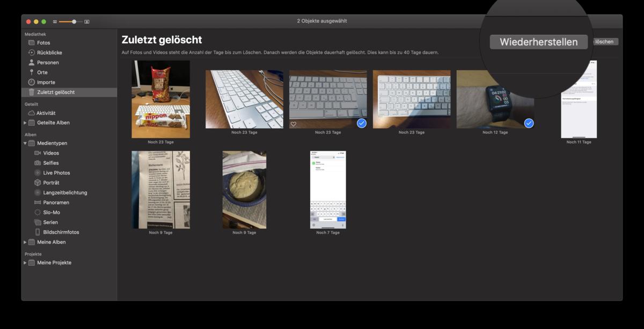Click the '2 Objekte ausgewählt' window title
644x329 pixels.
[x=322, y=21]
